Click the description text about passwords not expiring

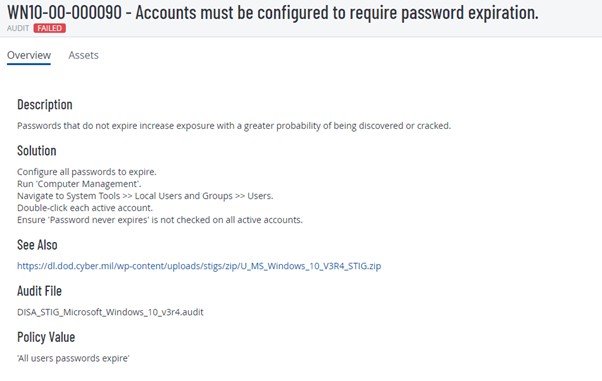pos(234,126)
